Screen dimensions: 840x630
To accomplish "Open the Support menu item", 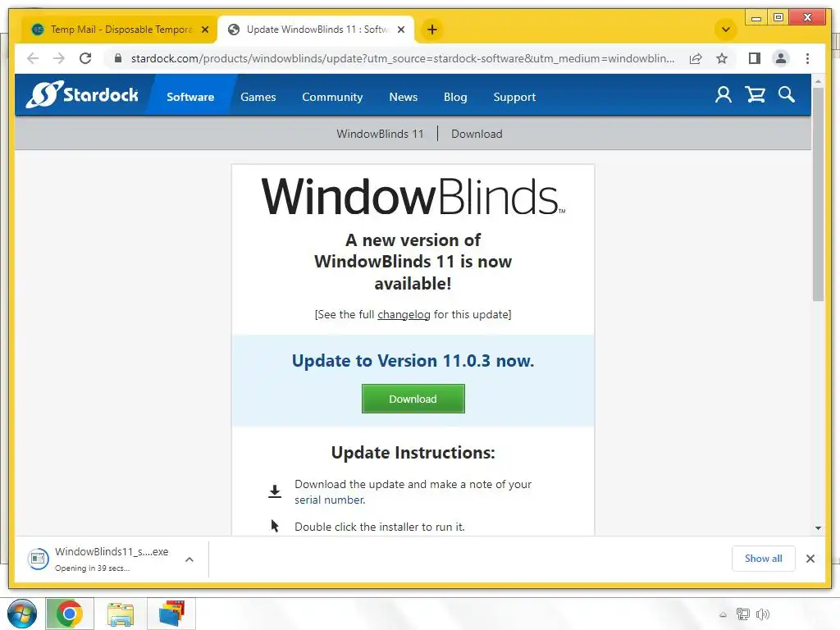I will pos(514,97).
